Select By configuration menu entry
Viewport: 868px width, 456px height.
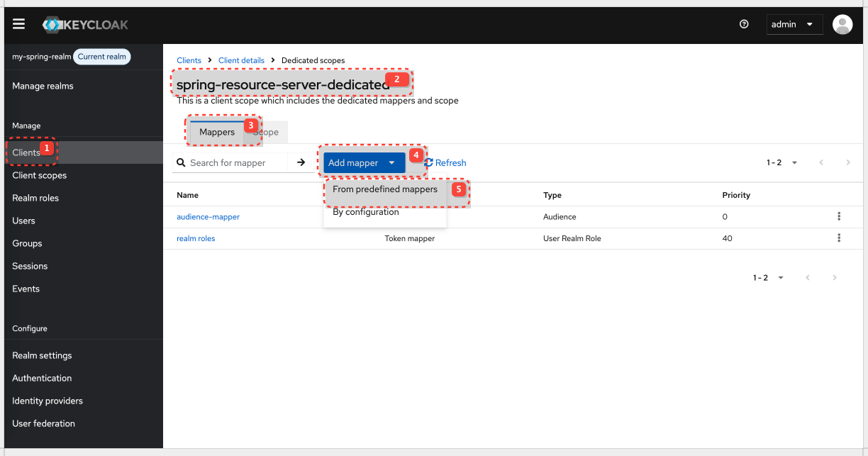[366, 211]
